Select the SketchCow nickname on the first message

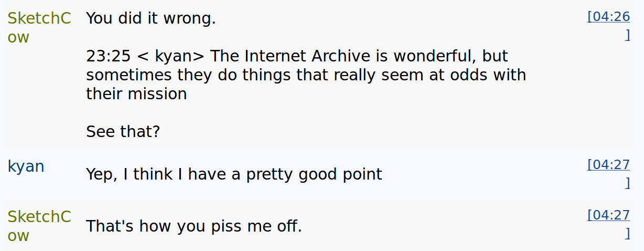(x=39, y=28)
